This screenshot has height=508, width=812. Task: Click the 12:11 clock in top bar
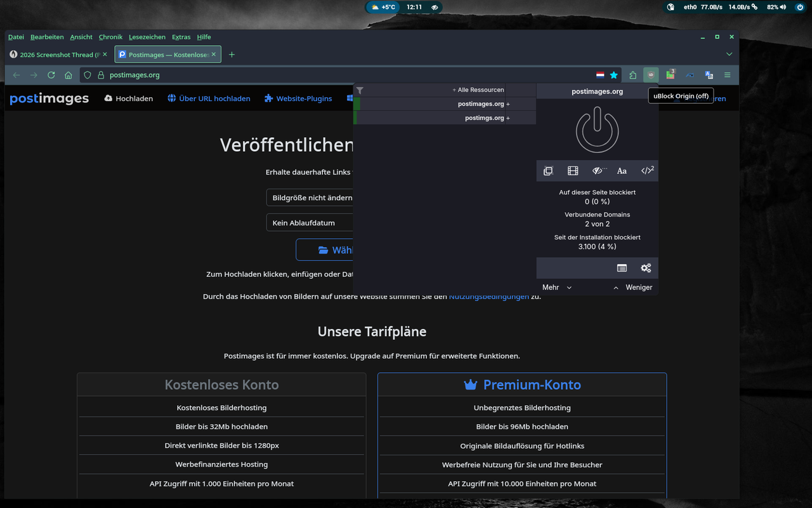[x=414, y=7]
